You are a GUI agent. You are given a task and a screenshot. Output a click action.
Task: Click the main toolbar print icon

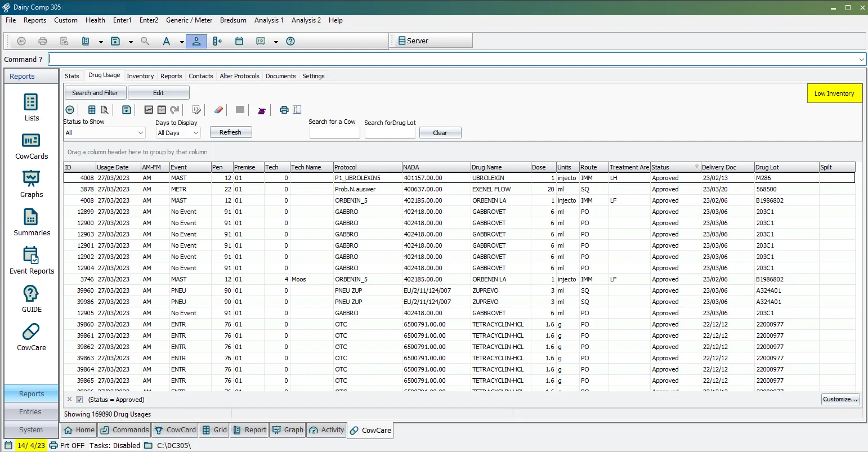(43, 41)
